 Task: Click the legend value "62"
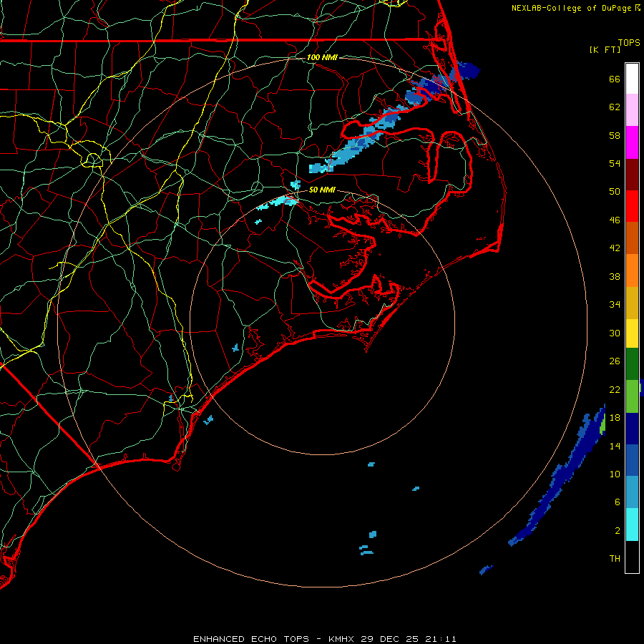615,107
